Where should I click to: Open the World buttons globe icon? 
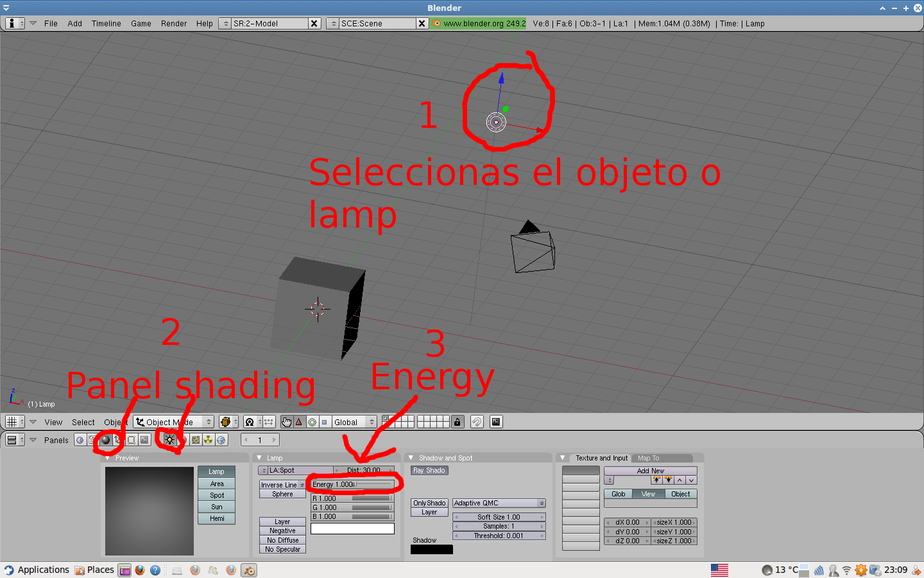(221, 440)
